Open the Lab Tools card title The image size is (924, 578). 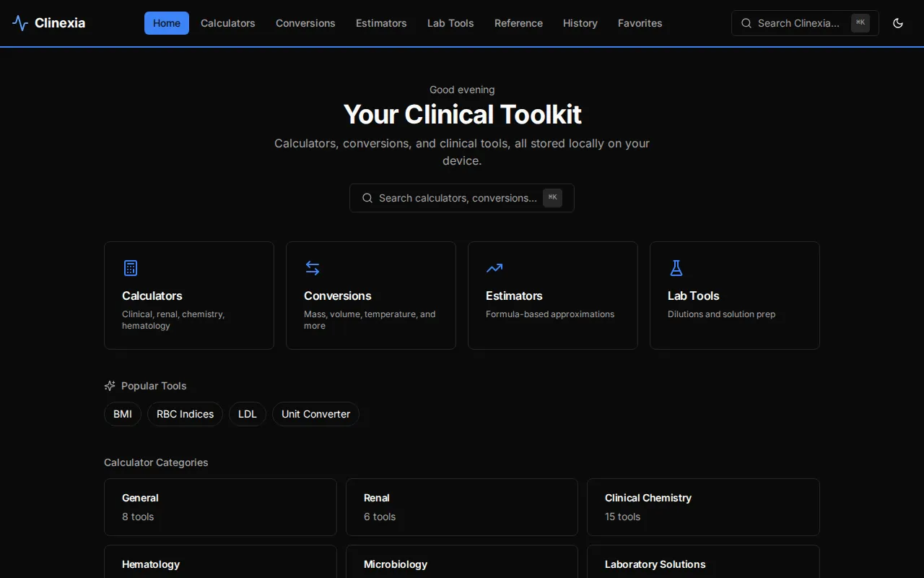coord(694,296)
